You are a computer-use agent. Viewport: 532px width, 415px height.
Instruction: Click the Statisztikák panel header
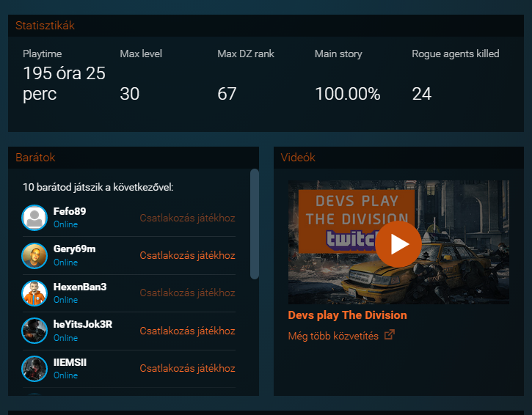coord(266,26)
